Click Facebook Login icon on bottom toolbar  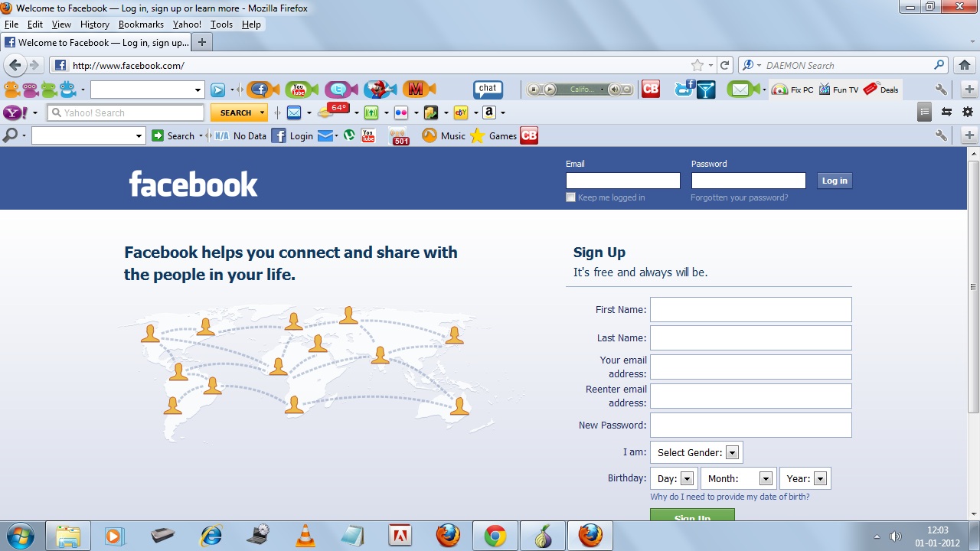[292, 135]
